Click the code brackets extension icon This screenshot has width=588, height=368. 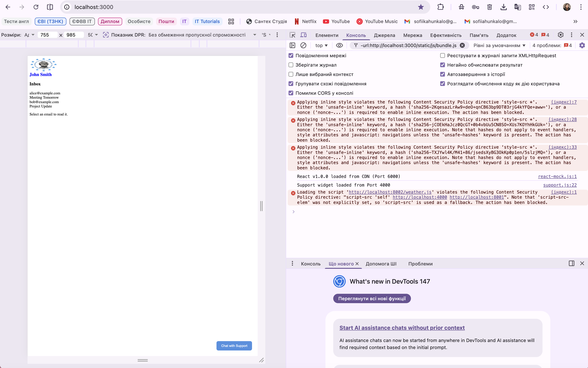tap(546, 7)
